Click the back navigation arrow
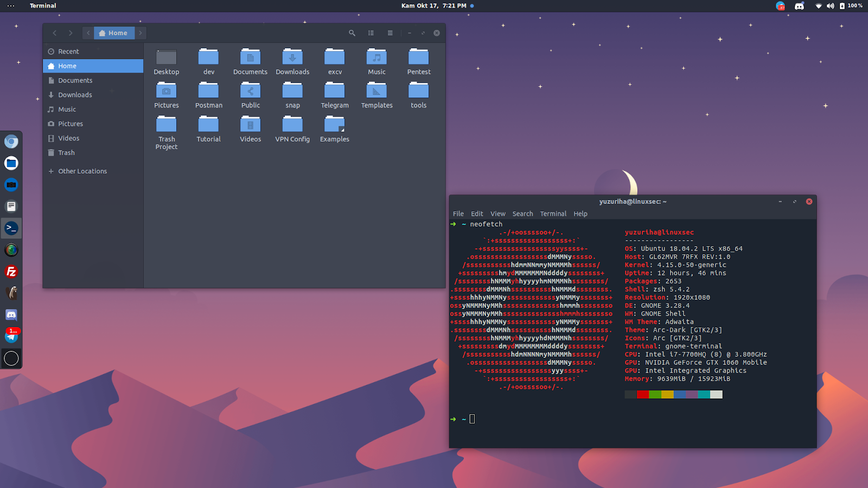868x488 pixels. click(x=54, y=33)
